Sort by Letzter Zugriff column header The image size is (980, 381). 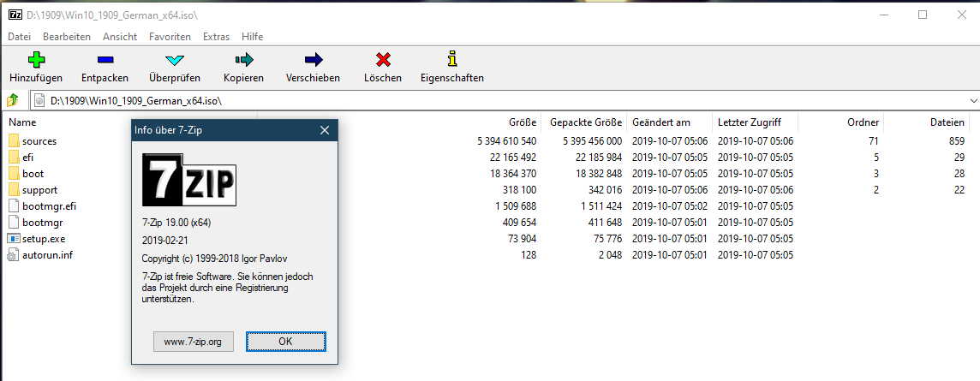point(749,122)
